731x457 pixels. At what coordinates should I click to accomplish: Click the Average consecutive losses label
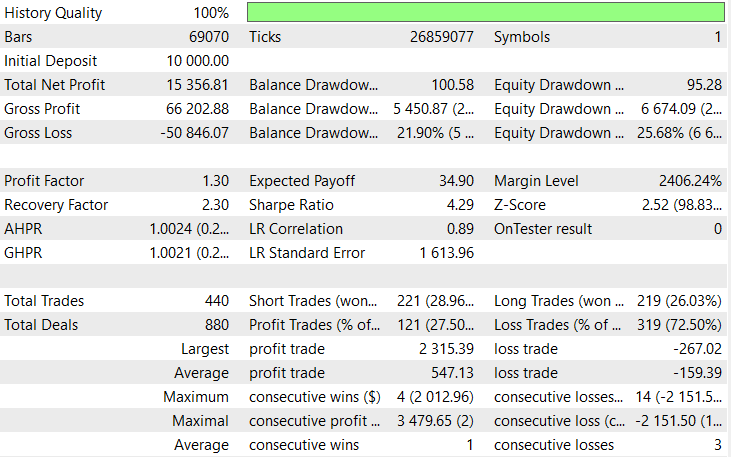tap(554, 445)
